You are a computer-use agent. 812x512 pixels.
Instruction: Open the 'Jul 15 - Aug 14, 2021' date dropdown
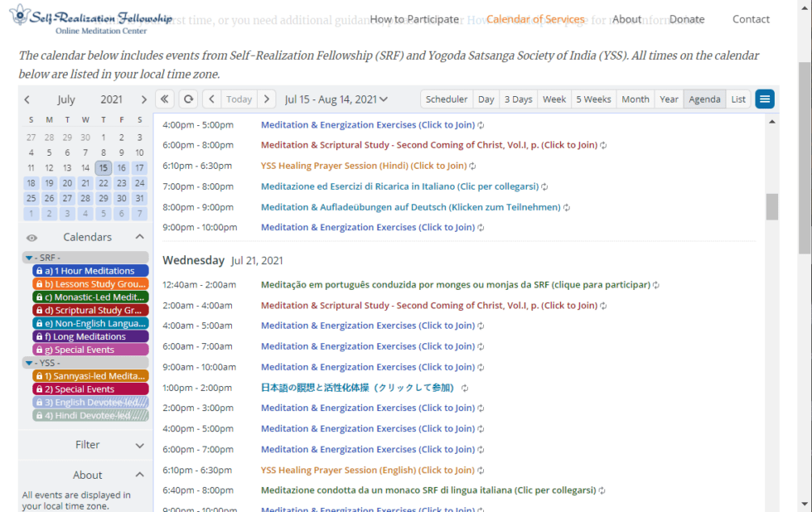coord(336,99)
